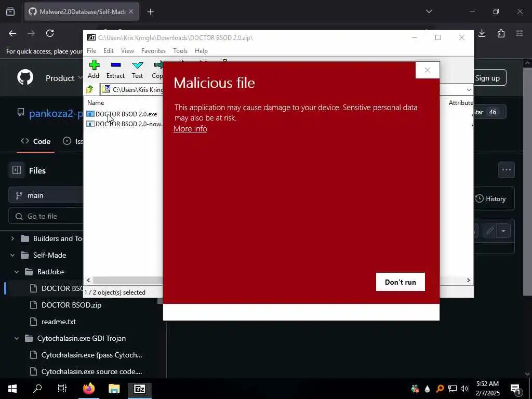The height and width of the screenshot is (399, 532).
Task: Click the taskbar search icon
Action: (37, 389)
